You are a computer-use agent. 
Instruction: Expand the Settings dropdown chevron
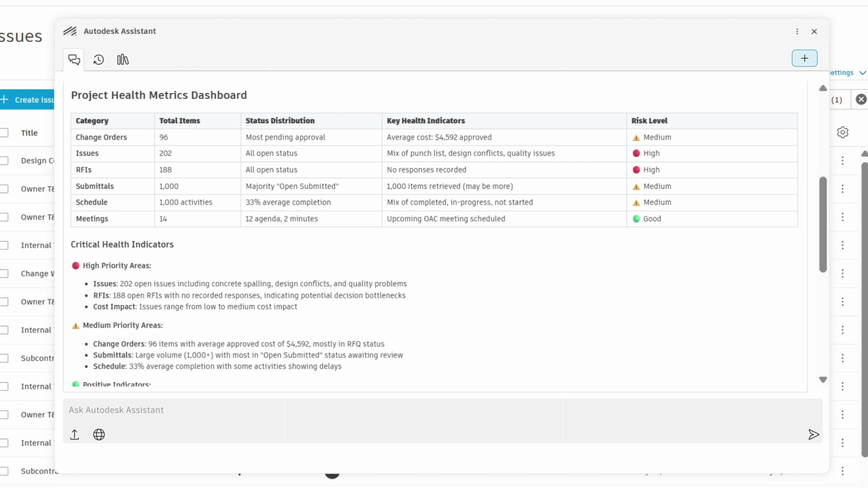click(x=862, y=73)
